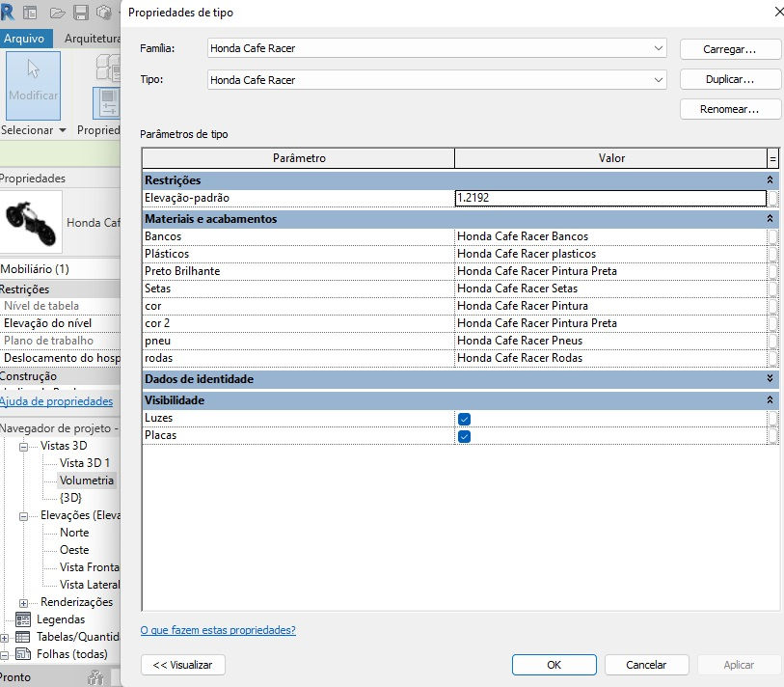Click the Propriedades ribbon icon
This screenshot has width=784, height=687.
tap(106, 102)
